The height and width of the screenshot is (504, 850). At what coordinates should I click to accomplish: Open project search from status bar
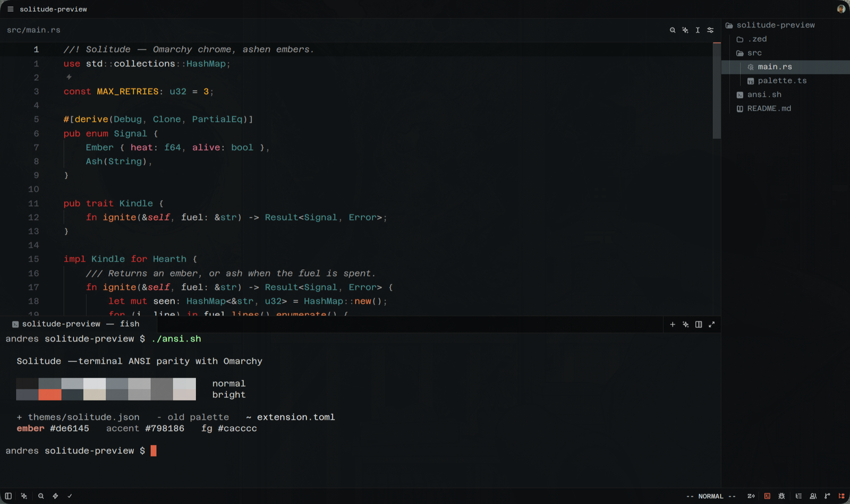[41, 496]
